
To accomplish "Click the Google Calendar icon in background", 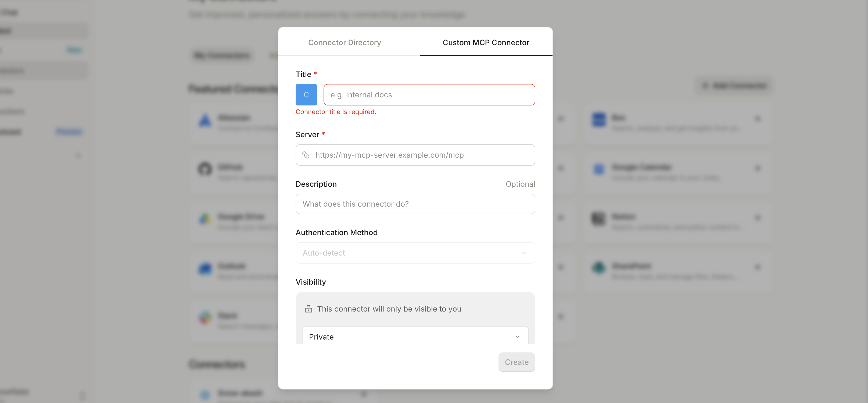I will (x=599, y=169).
